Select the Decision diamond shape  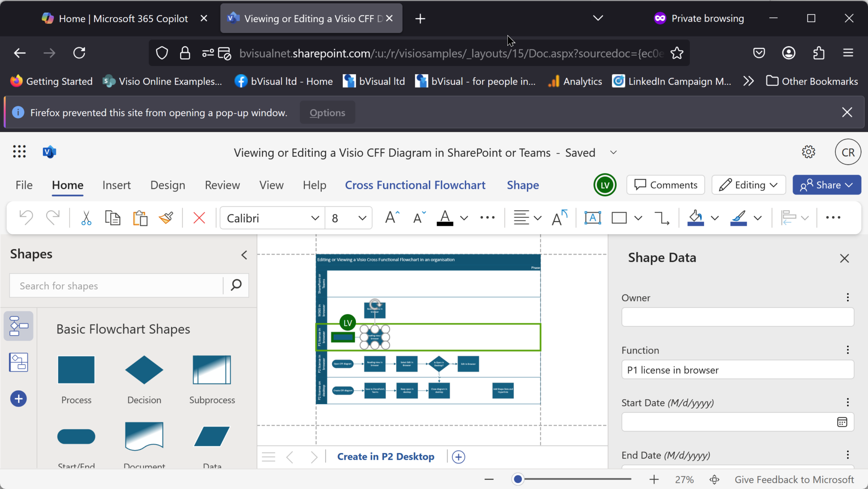coord(144,370)
